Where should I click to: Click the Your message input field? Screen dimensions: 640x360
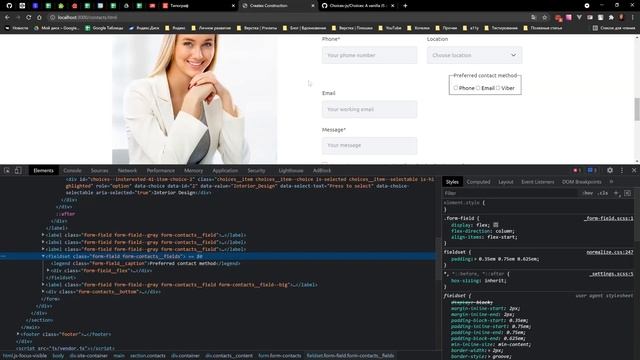(x=369, y=145)
